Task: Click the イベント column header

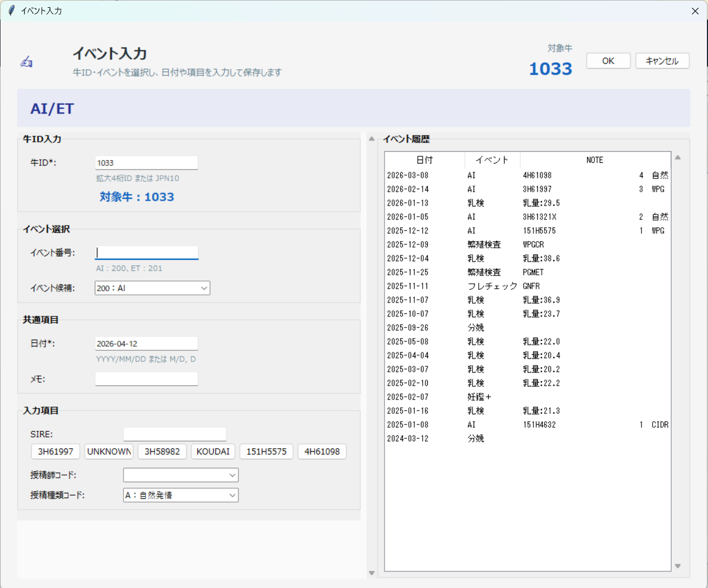Action: point(492,160)
